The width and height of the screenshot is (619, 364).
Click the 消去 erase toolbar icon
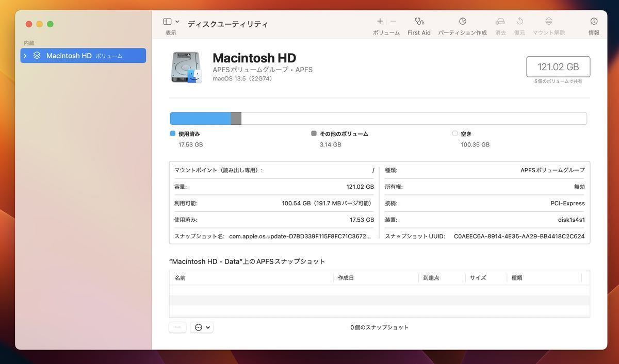click(x=500, y=21)
